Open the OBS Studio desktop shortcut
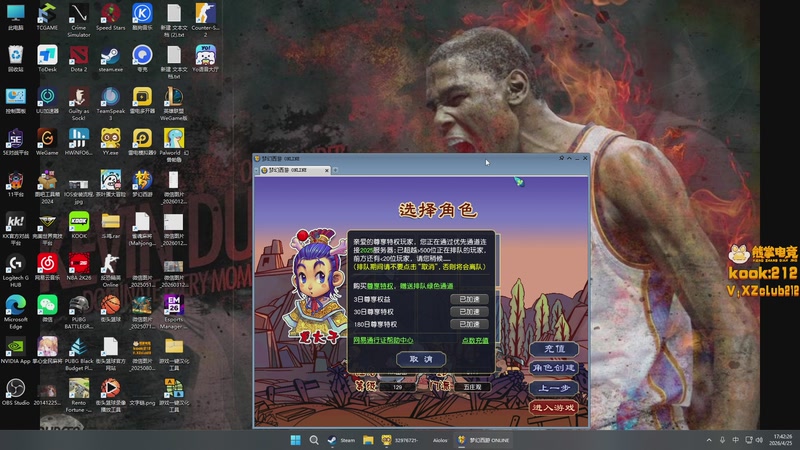 16,392
